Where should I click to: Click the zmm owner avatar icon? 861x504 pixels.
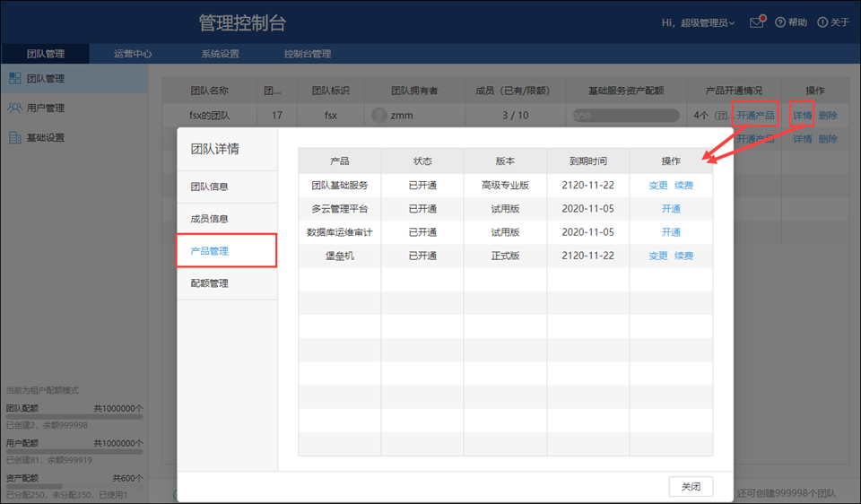pyautogui.click(x=379, y=115)
